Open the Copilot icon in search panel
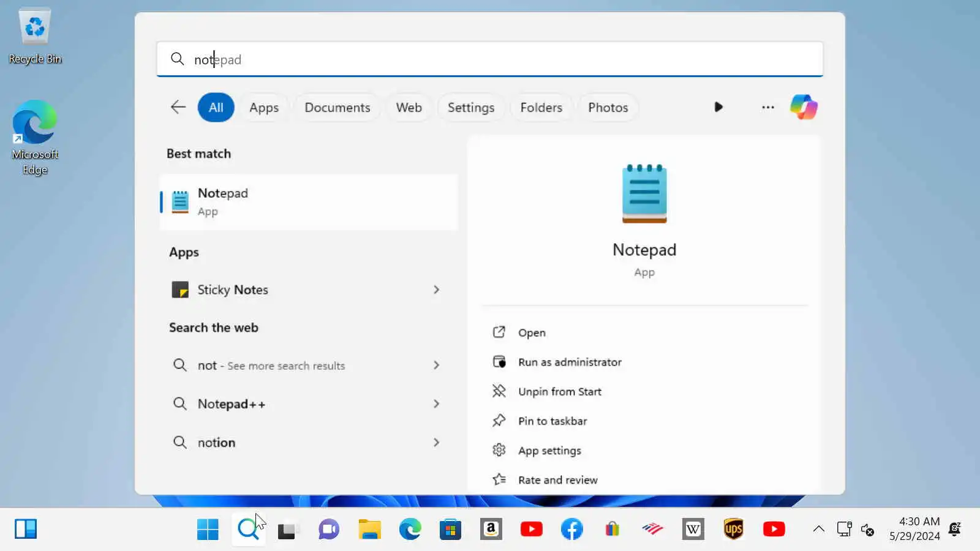The image size is (980, 551). (x=804, y=107)
